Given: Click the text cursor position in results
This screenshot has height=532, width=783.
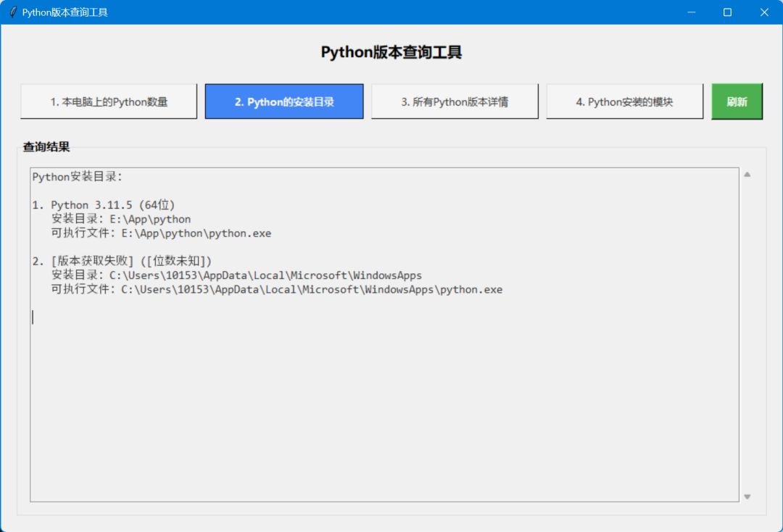Looking at the screenshot, I should 32,317.
